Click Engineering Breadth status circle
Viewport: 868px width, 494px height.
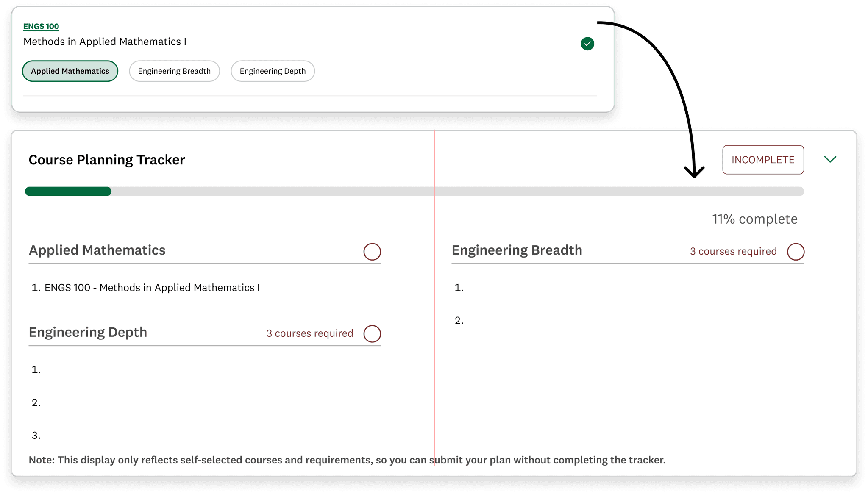pos(795,252)
